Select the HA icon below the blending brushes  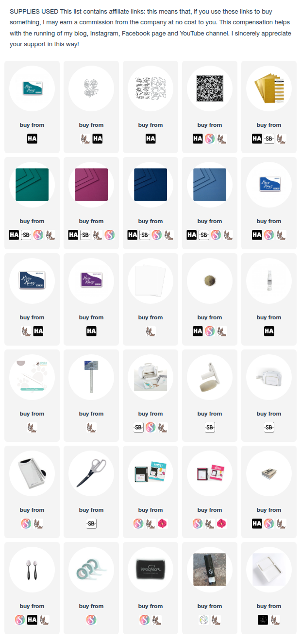[32, 620]
